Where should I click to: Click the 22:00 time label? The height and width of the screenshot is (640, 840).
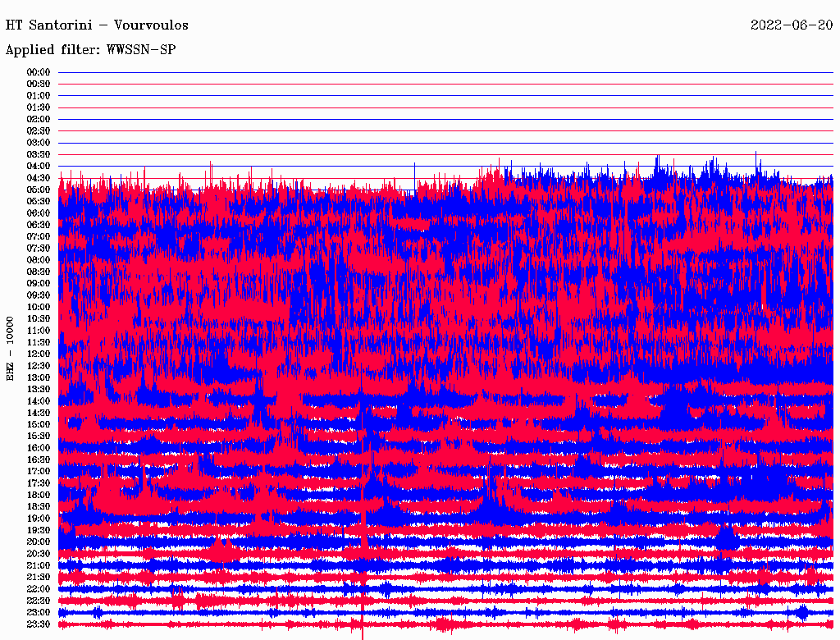39,589
